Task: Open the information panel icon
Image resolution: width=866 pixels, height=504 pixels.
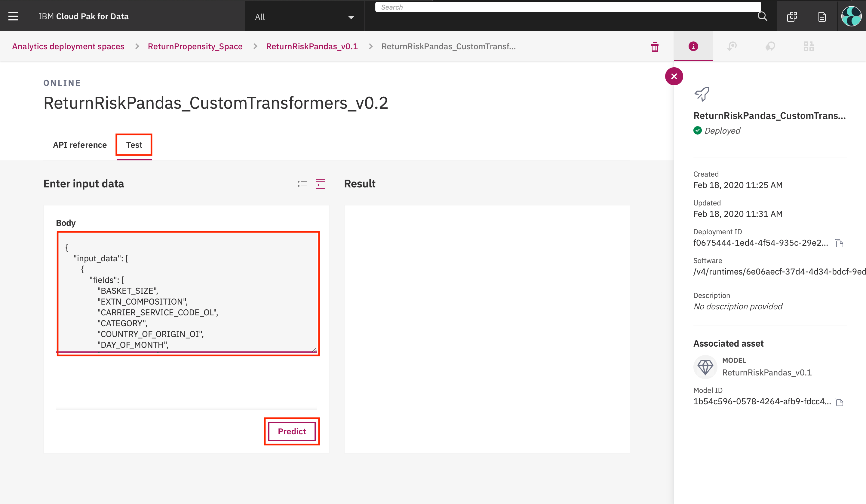Action: (693, 46)
